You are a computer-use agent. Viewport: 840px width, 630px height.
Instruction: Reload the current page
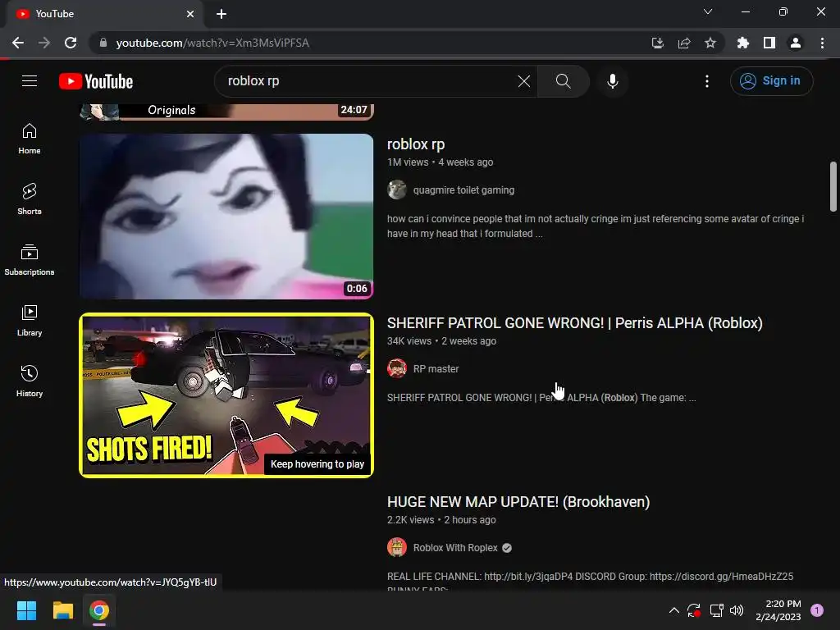[71, 43]
